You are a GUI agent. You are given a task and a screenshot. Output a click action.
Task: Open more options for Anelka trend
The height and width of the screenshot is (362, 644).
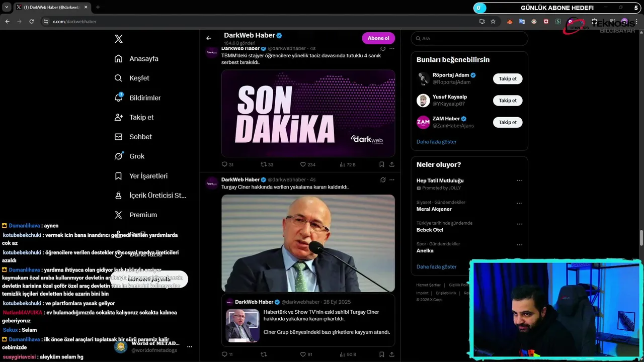tap(519, 245)
